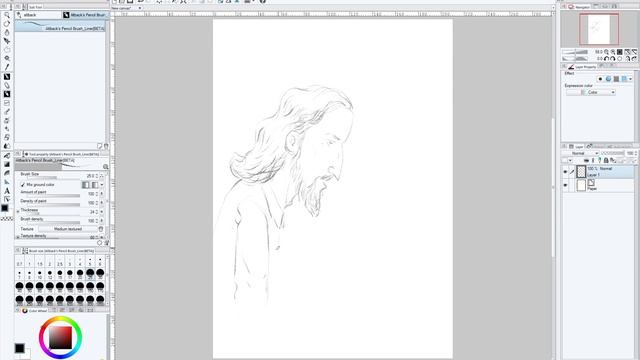The image size is (640, 360).
Task: Open the Layer tab
Action: 577,146
